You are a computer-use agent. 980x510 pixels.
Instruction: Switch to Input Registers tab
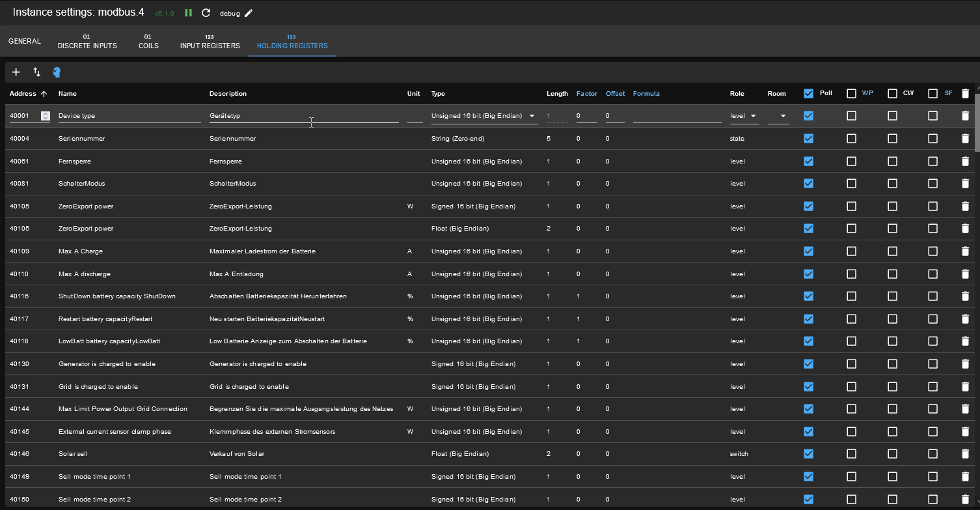tap(210, 42)
